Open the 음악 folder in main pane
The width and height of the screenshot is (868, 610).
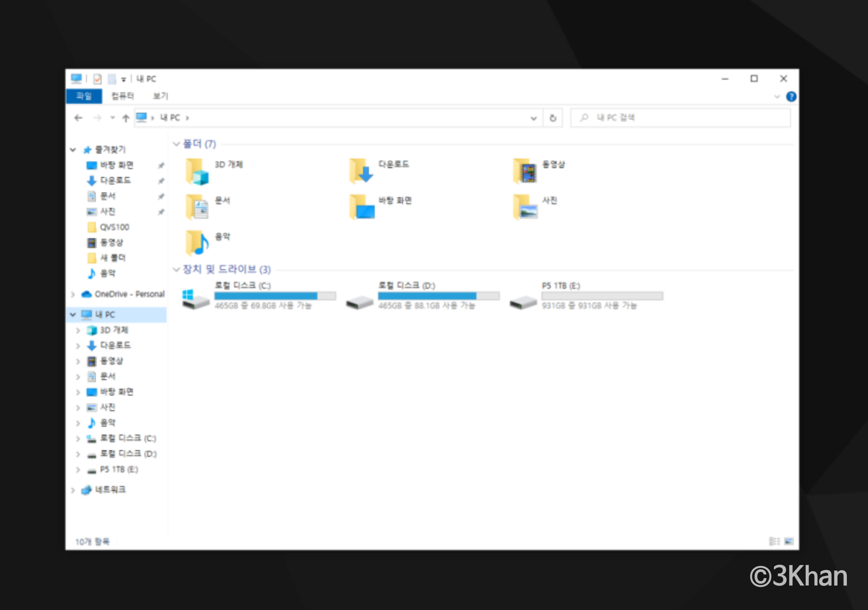tap(197, 243)
